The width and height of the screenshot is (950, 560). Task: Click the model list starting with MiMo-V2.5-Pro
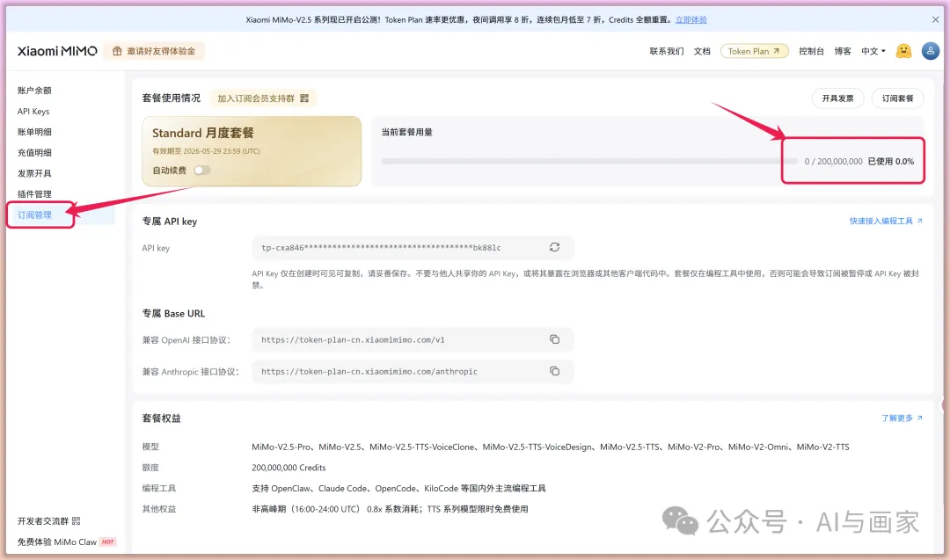[550, 447]
